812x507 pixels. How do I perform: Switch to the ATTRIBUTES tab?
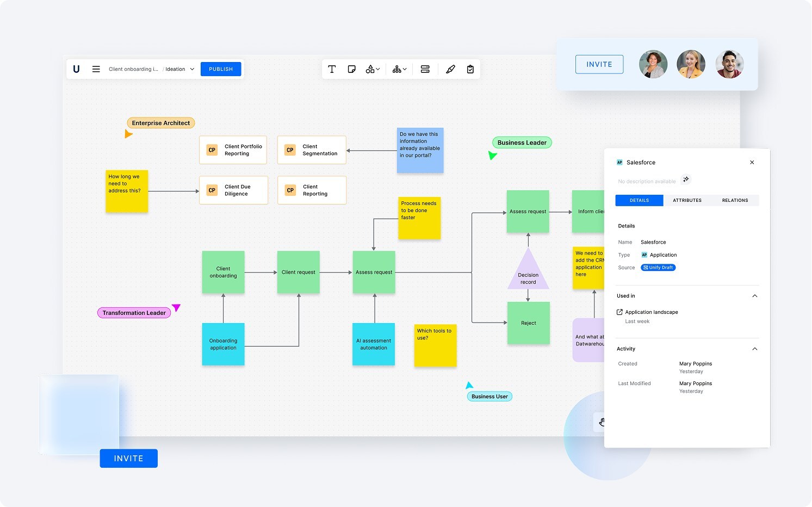[x=687, y=200]
